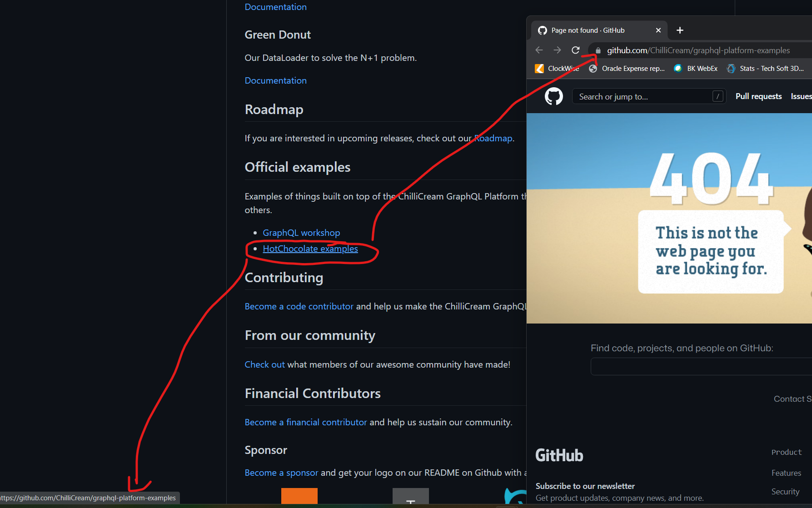This screenshot has height=508, width=812.
Task: Click the browser forward arrow
Action: tap(557, 50)
